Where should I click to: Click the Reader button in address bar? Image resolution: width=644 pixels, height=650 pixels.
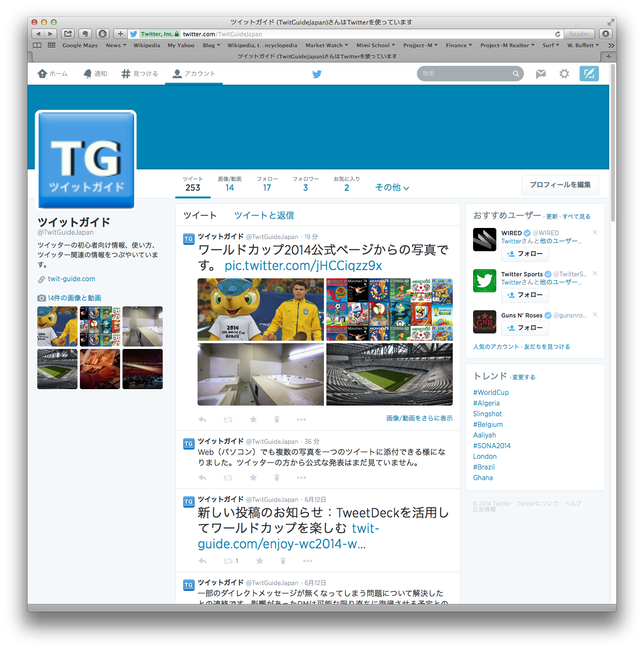(580, 34)
